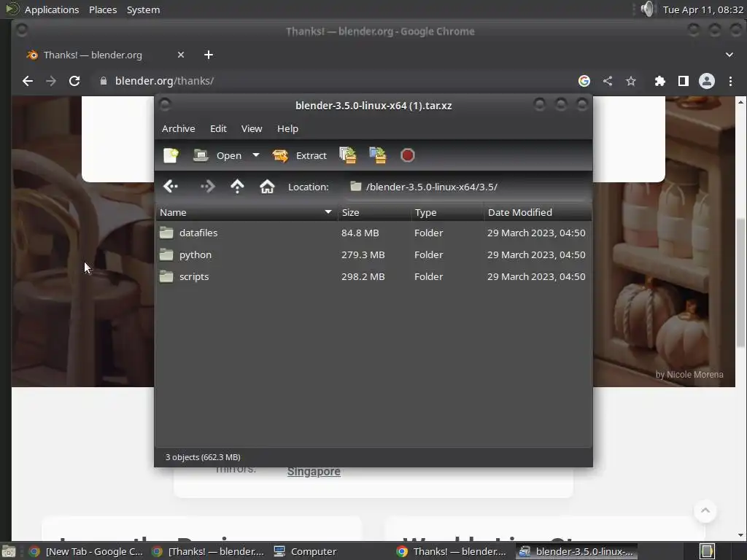
Task: Open Chrome Extensions puzzle icon
Action: [659, 81]
